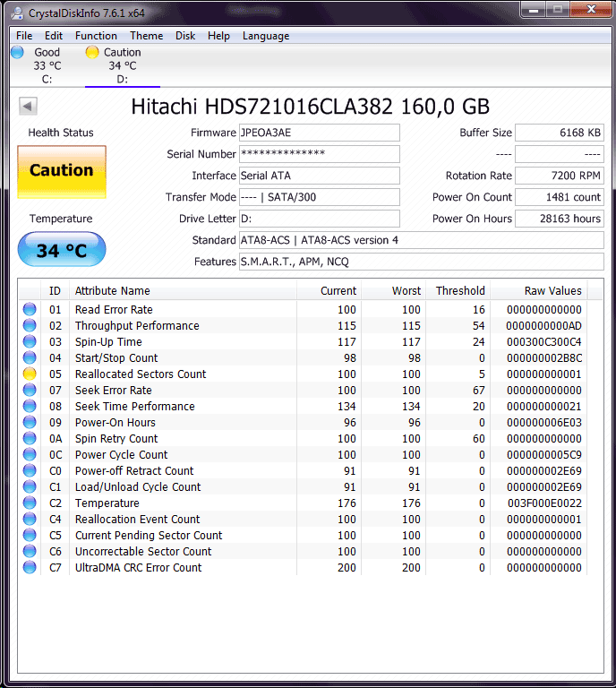Click raw value 0000000000AD
616x688 pixels.
(543, 325)
